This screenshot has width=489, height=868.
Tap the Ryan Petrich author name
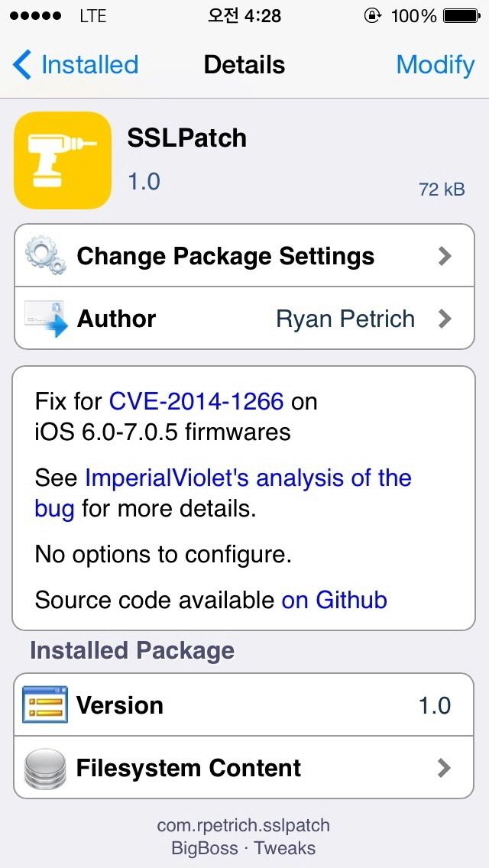point(345,319)
